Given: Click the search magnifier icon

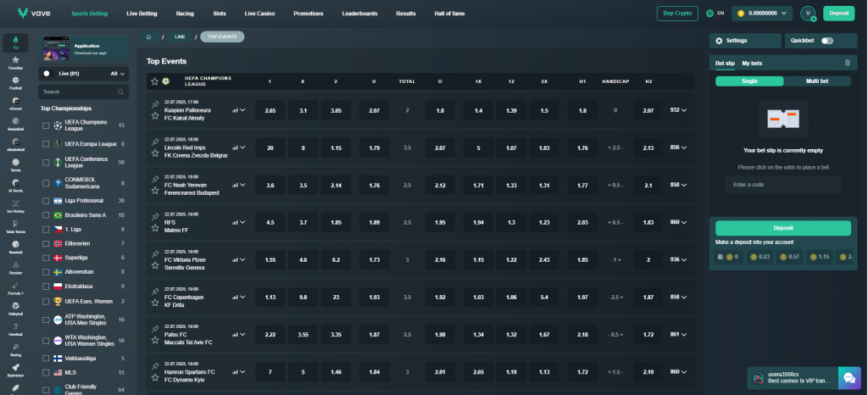Looking at the screenshot, I should click(120, 92).
